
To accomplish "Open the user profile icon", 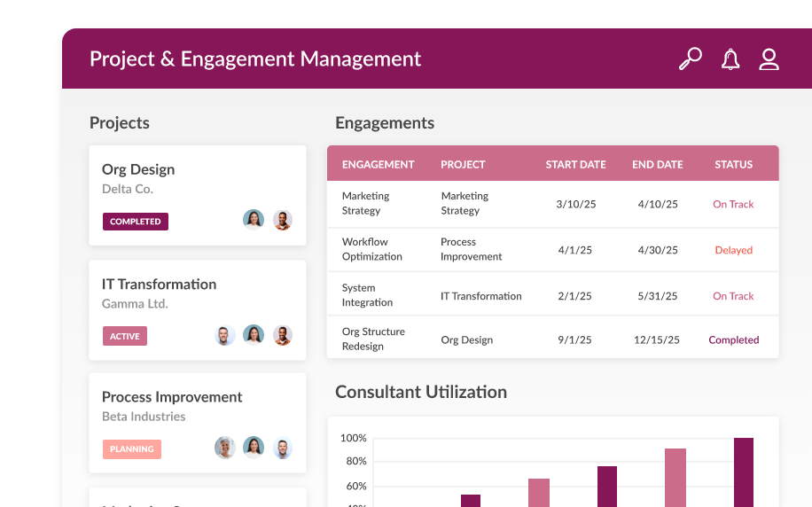I will [769, 59].
